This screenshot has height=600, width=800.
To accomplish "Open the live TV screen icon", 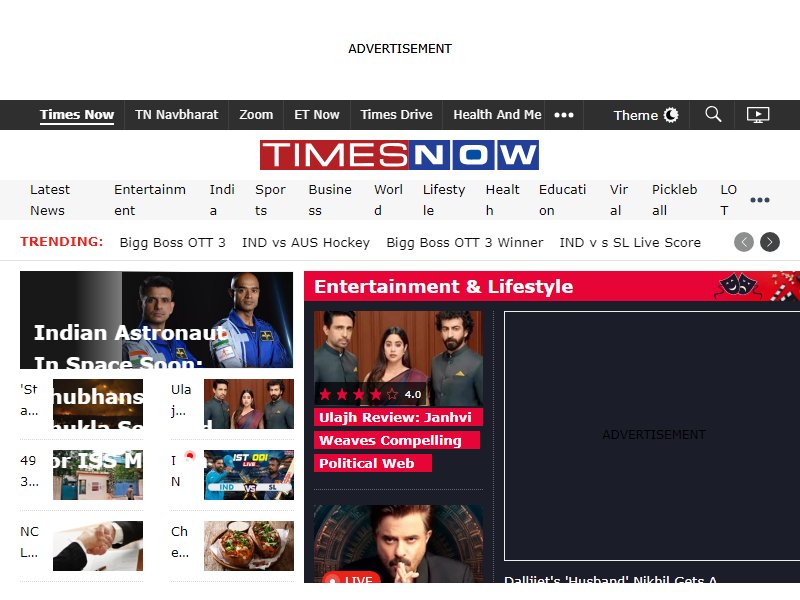I will 758,115.
